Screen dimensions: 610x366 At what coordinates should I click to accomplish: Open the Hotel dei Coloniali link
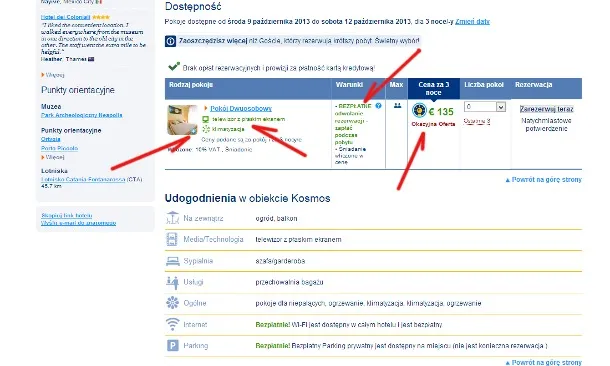65,17
